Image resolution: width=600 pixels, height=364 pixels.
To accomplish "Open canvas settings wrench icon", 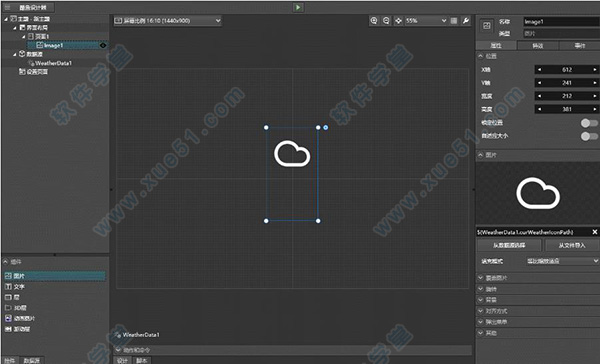I will [466, 21].
